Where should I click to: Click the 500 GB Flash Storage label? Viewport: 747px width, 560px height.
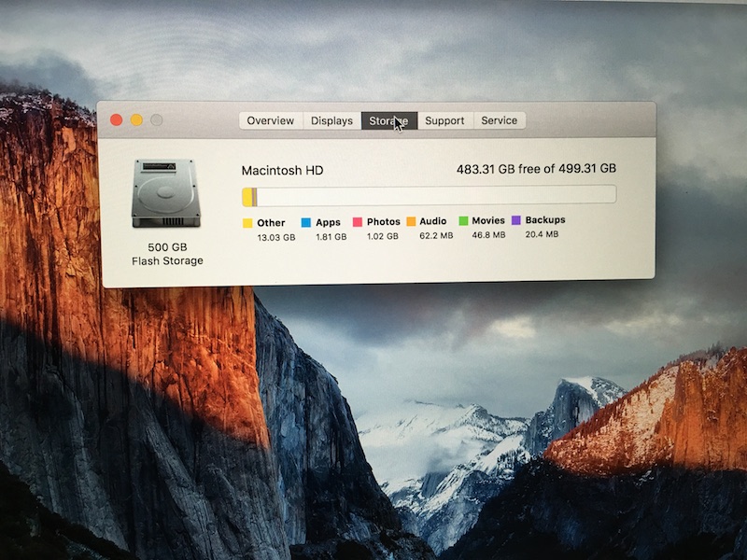167,254
